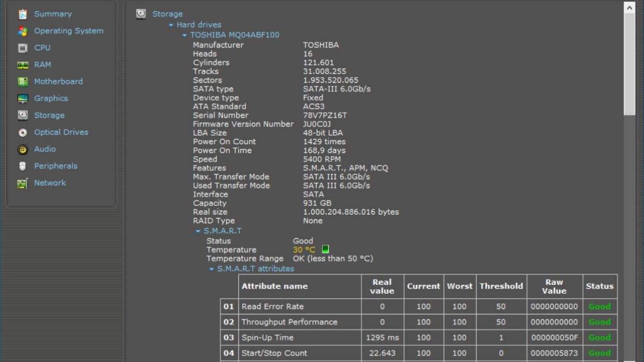Click the Spin-Up Time row name
This screenshot has height=362, width=644.
pos(268,338)
